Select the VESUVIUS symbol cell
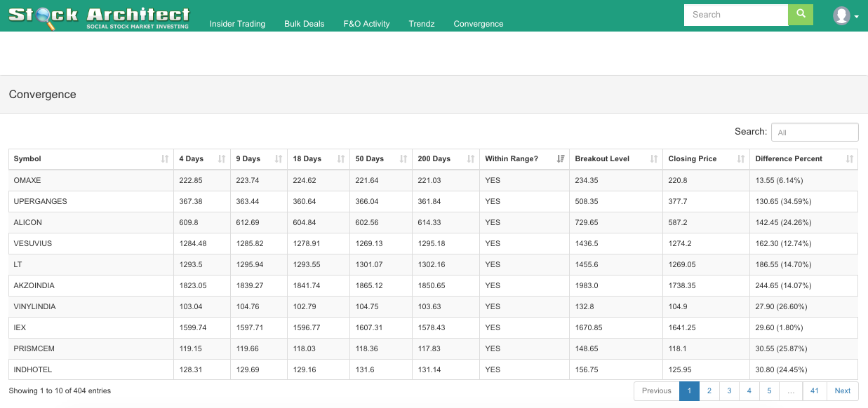Viewport: 868px width, 408px height. pyautogui.click(x=91, y=243)
